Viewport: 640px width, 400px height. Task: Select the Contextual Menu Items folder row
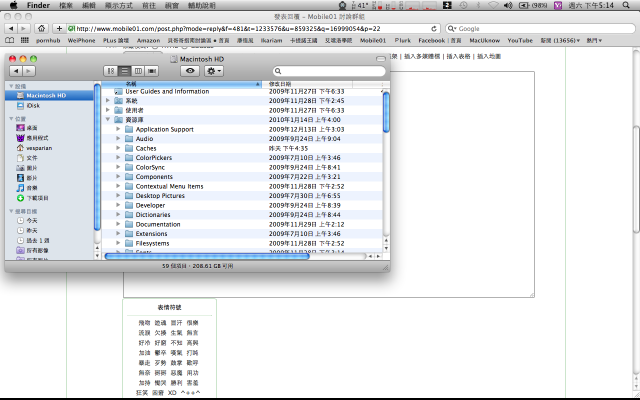click(x=242, y=186)
